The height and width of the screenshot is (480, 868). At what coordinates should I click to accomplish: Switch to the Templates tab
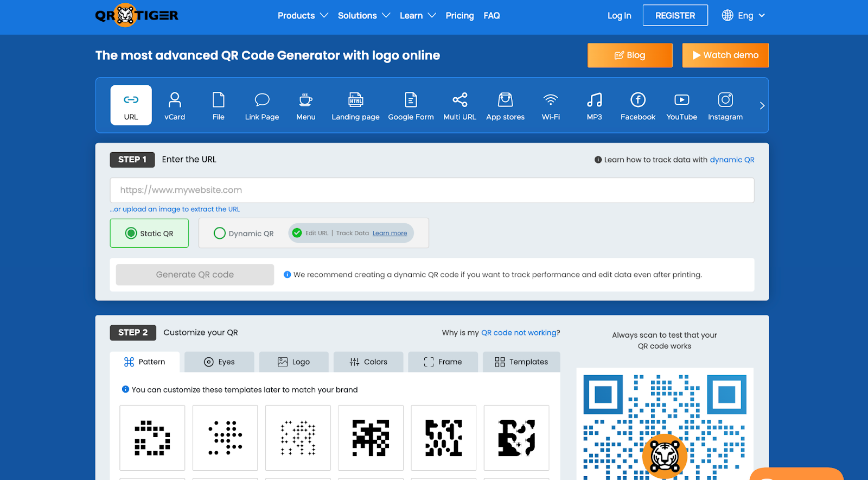[x=521, y=362]
